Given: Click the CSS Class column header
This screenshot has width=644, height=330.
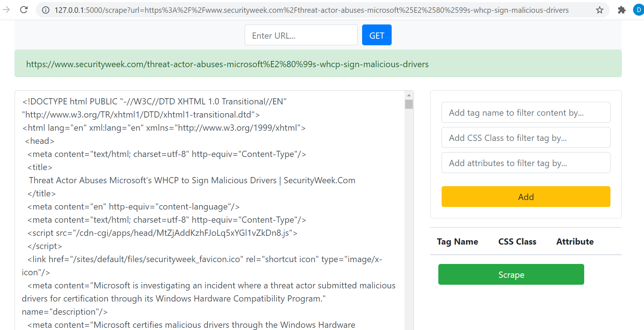Looking at the screenshot, I should point(517,242).
